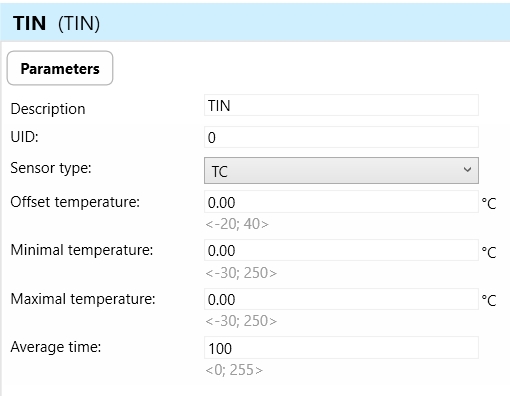The height and width of the screenshot is (396, 510).
Task: Click the chevron arrow of Sensor type combo
Action: point(467,170)
